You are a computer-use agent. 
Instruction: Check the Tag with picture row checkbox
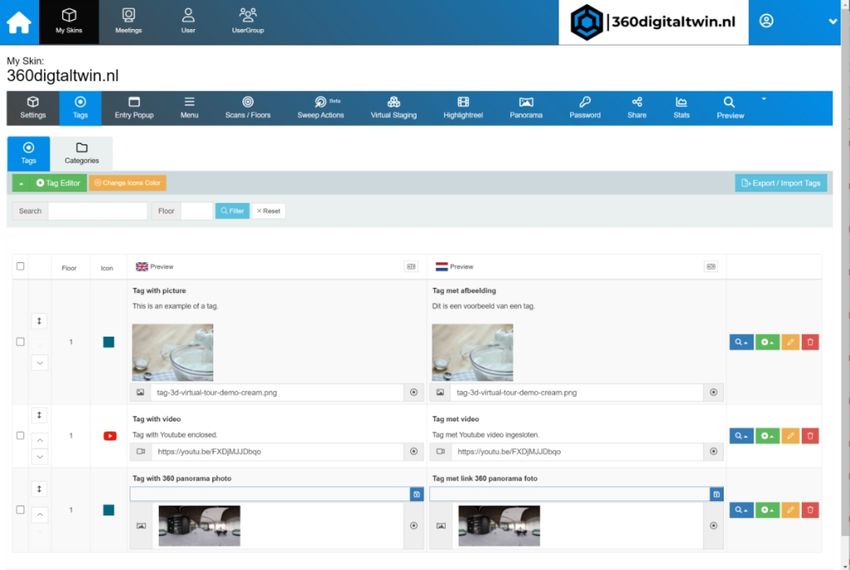20,342
